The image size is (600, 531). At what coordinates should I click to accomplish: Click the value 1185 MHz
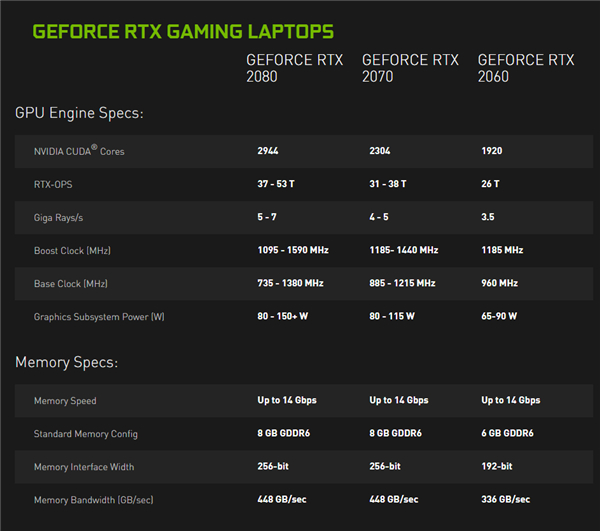tap(502, 250)
